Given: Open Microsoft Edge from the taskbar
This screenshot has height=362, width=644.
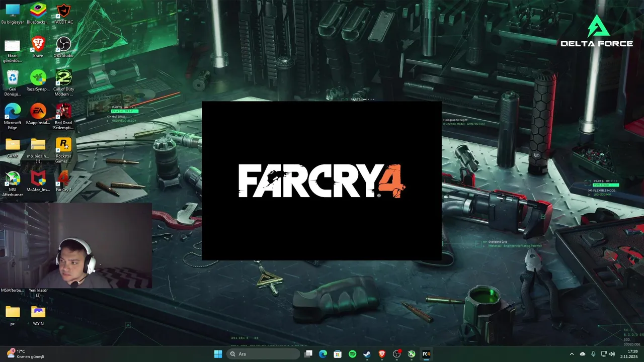Looking at the screenshot, I should coord(323,354).
